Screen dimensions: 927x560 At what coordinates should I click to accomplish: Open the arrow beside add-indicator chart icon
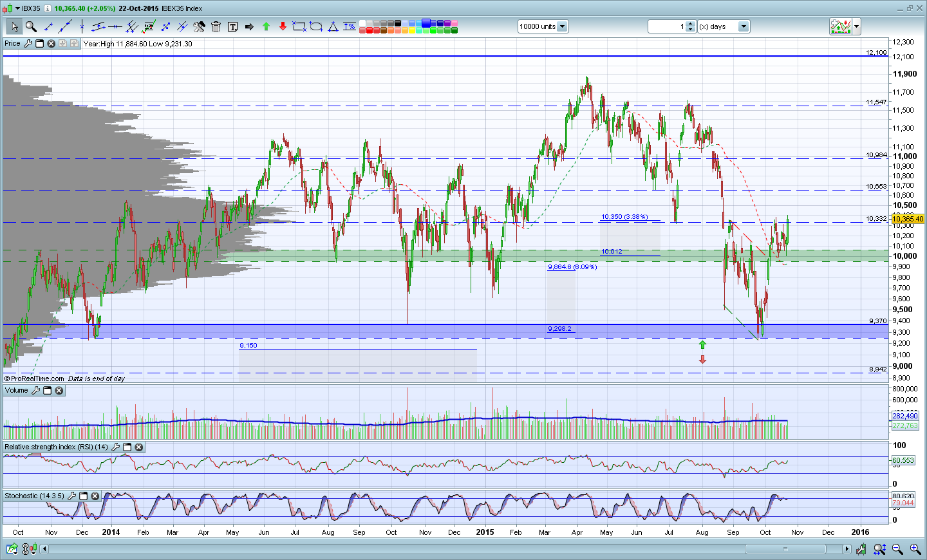856,26
